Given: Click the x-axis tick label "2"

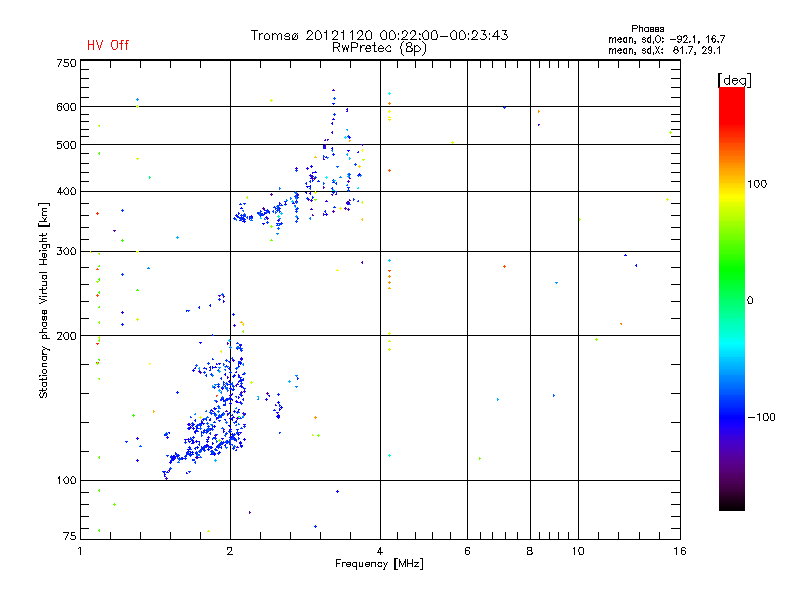Looking at the screenshot, I should [x=230, y=551].
